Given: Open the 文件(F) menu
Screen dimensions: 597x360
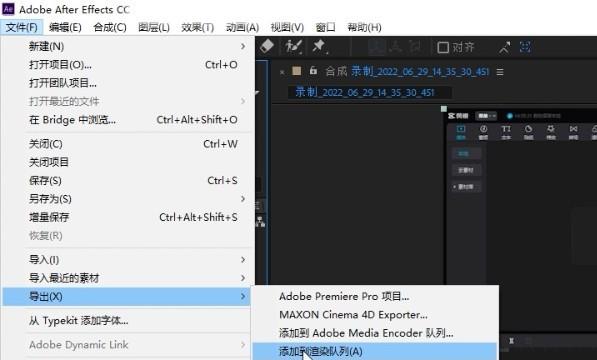Looking at the screenshot, I should (22, 27).
